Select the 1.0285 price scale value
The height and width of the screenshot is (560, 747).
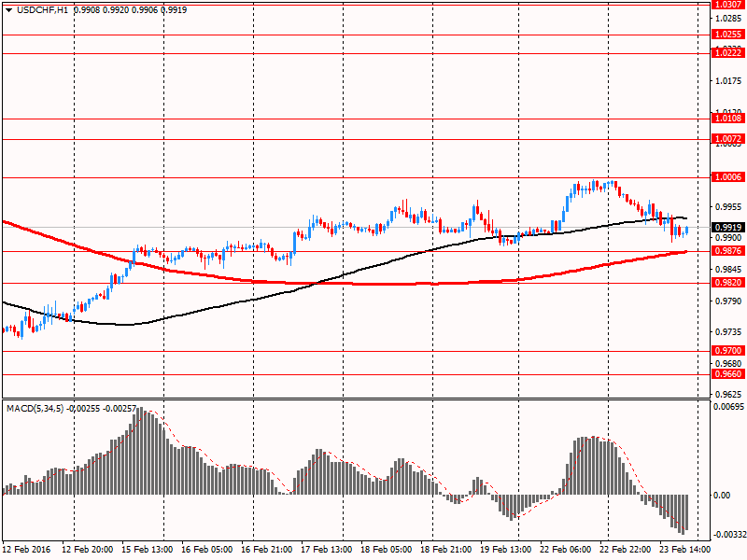tap(728, 18)
